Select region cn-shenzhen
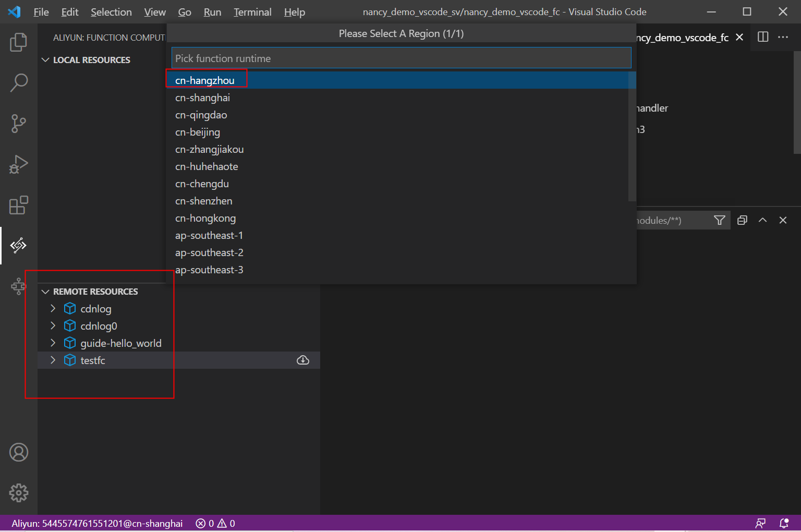 pos(397,201)
